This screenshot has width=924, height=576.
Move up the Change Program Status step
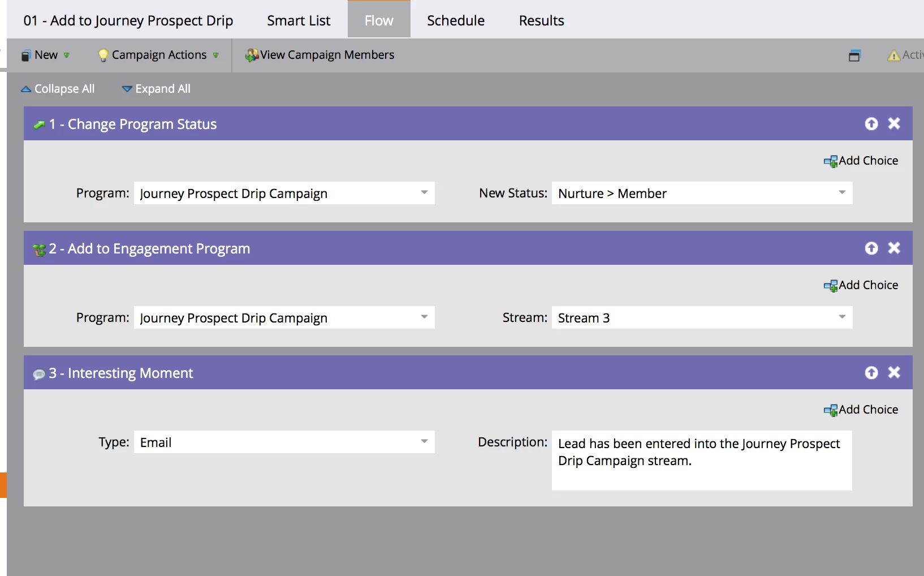[x=871, y=124]
